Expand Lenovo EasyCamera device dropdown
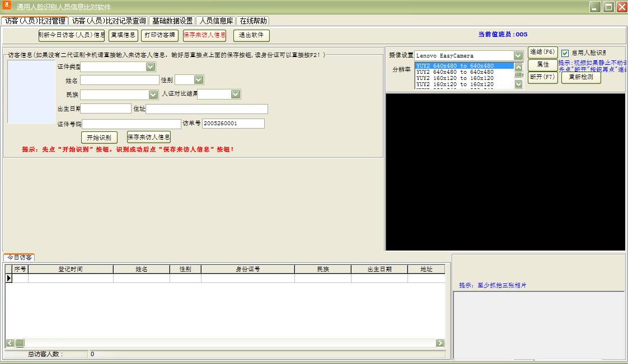The image size is (628, 364). click(x=518, y=55)
